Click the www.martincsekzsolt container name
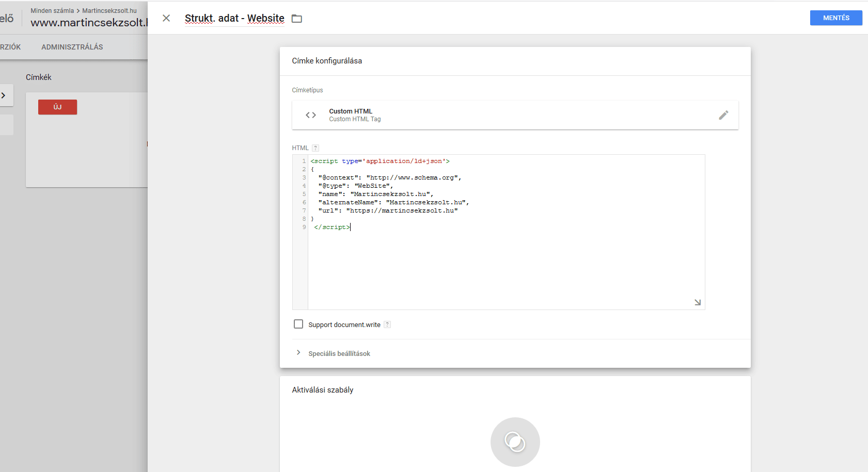 89,23
